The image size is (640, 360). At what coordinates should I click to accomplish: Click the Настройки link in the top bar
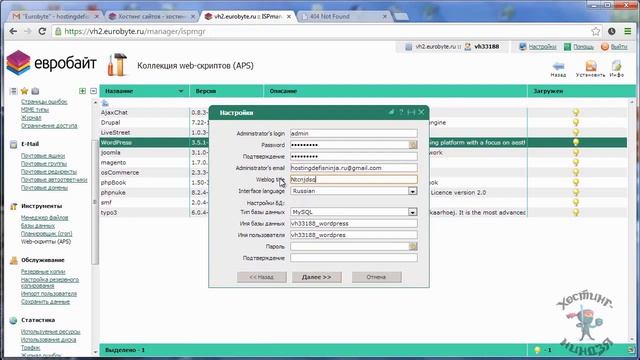pyautogui.click(x=542, y=47)
